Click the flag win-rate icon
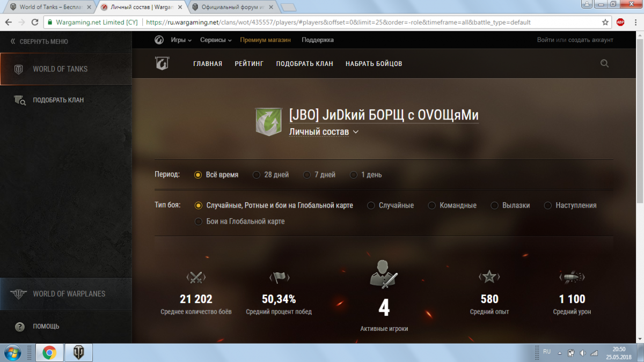Screen dimensions: 644x362 pyautogui.click(x=279, y=277)
